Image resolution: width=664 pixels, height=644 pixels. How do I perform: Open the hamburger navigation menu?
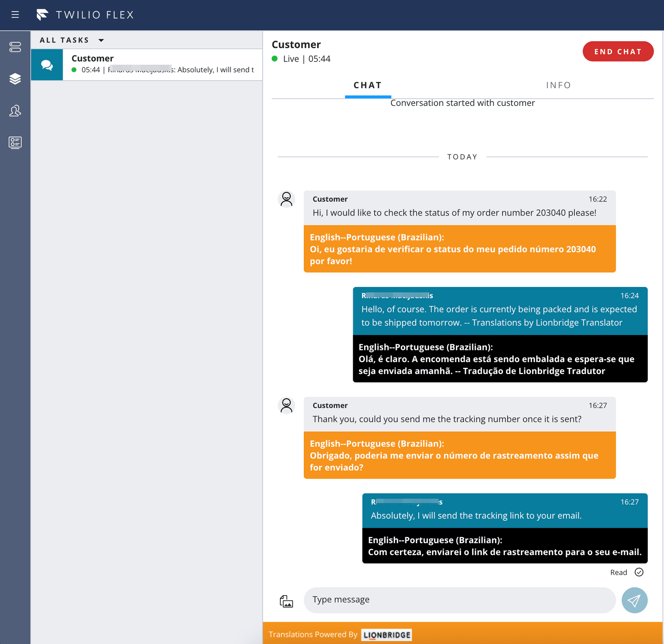point(15,15)
